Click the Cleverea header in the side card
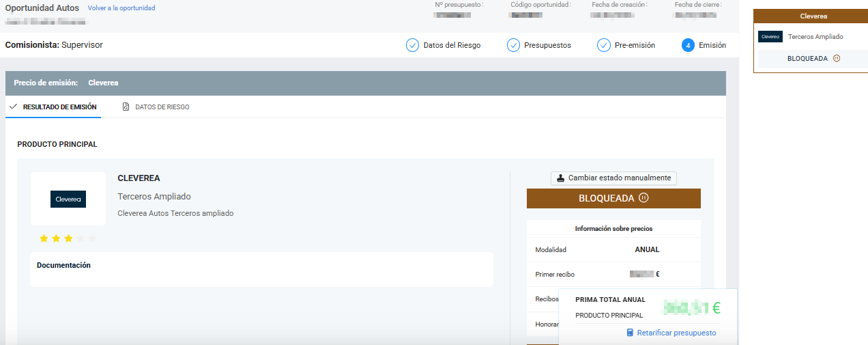Image resolution: width=868 pixels, height=345 pixels. point(813,16)
